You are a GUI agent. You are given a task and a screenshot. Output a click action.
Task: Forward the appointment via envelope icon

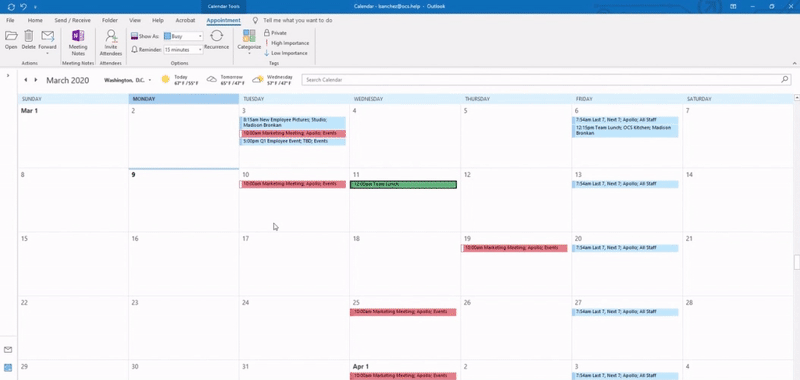[47, 36]
